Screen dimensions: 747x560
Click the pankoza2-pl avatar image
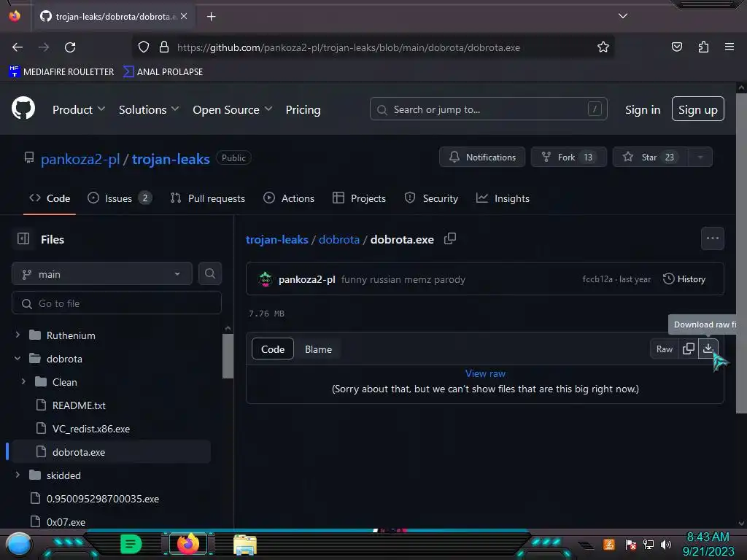point(266,279)
